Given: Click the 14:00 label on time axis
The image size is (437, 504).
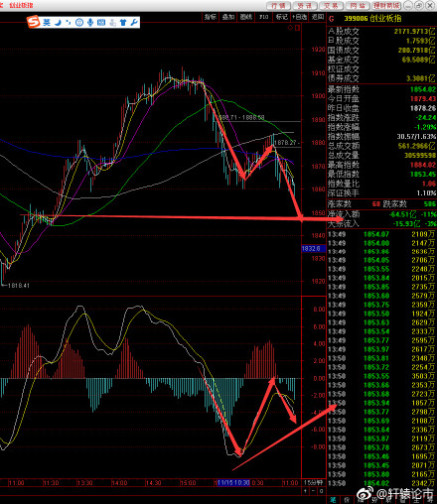Looking at the screenshot, I should pyautogui.click(x=119, y=483).
